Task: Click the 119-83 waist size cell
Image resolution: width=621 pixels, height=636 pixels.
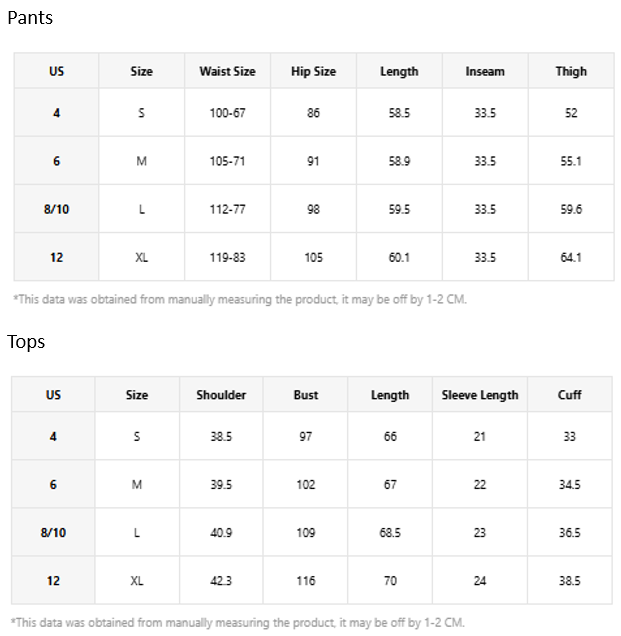Action: 227,257
